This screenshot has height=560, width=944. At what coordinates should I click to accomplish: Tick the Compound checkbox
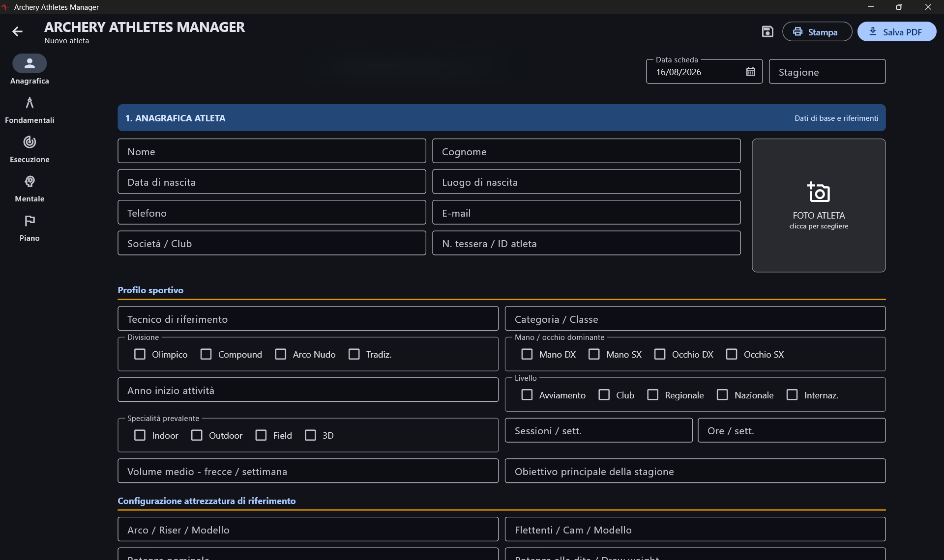[x=206, y=354]
